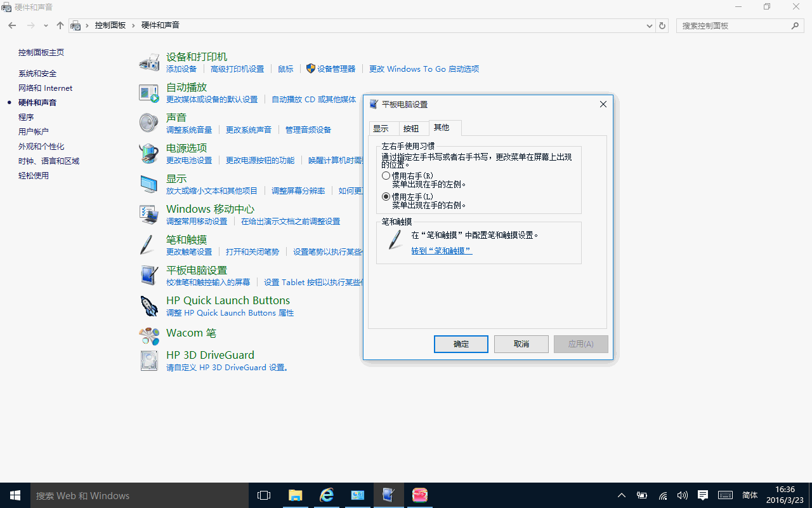Open the 设备管理器 link
Image resolution: width=812 pixels, height=508 pixels.
pyautogui.click(x=336, y=69)
